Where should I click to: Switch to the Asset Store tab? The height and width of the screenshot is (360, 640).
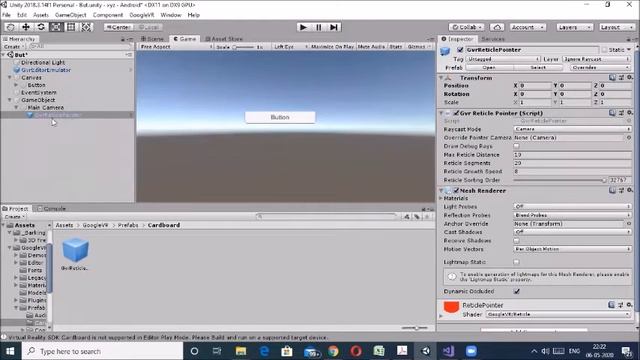pos(224,39)
